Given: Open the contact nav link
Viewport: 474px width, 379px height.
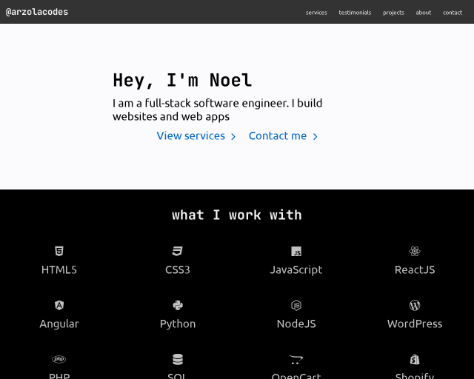Looking at the screenshot, I should pyautogui.click(x=452, y=13).
